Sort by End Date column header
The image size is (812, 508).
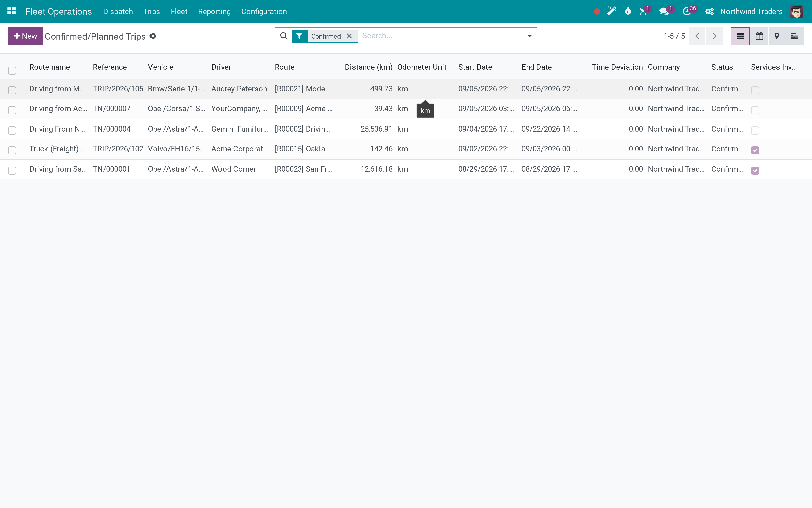536,67
